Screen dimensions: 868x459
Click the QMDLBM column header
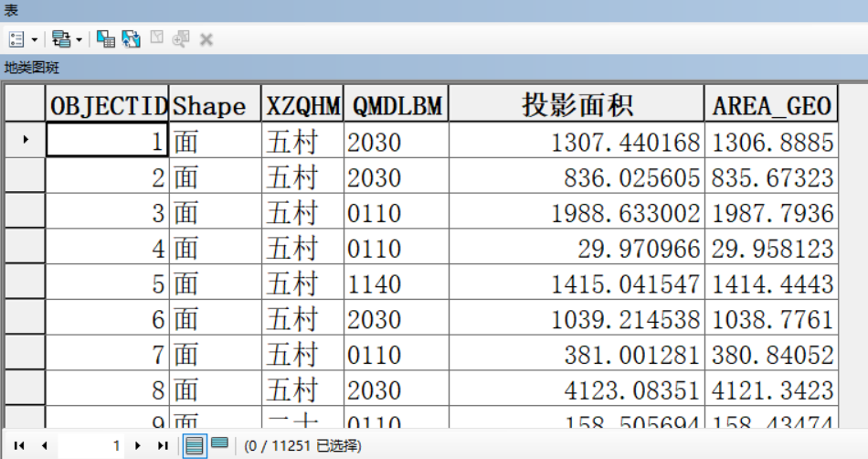397,105
